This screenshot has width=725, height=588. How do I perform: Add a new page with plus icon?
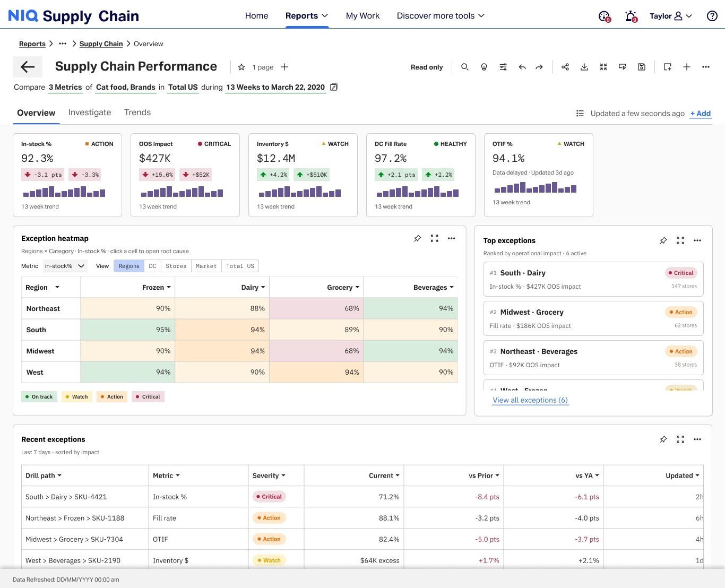point(284,67)
